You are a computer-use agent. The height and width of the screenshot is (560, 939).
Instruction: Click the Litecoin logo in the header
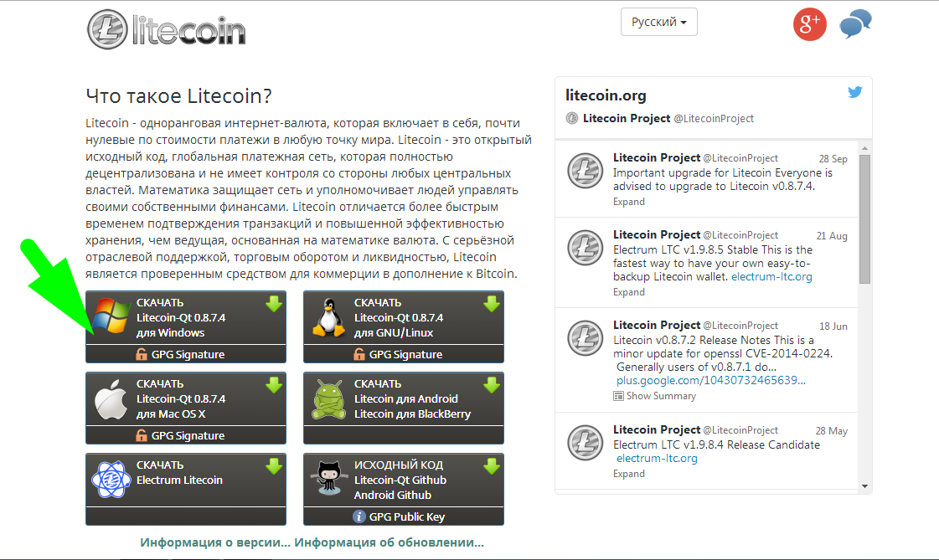tap(167, 28)
